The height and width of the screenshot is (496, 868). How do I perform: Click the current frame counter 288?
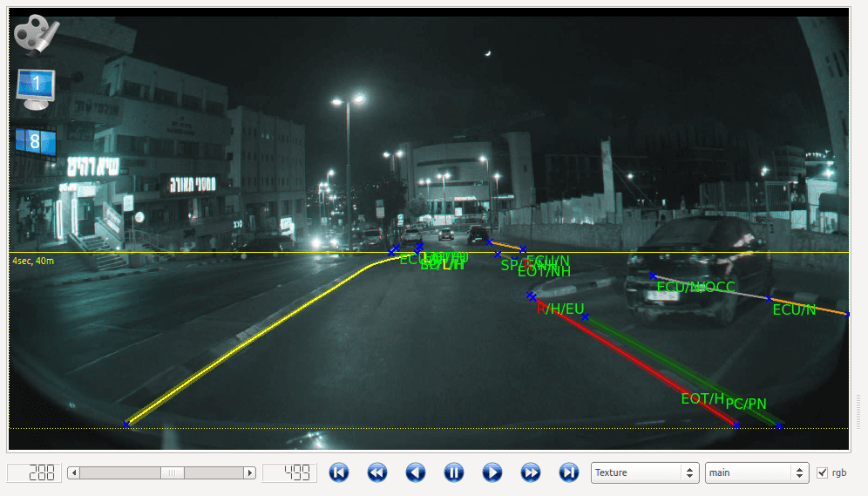point(34,472)
